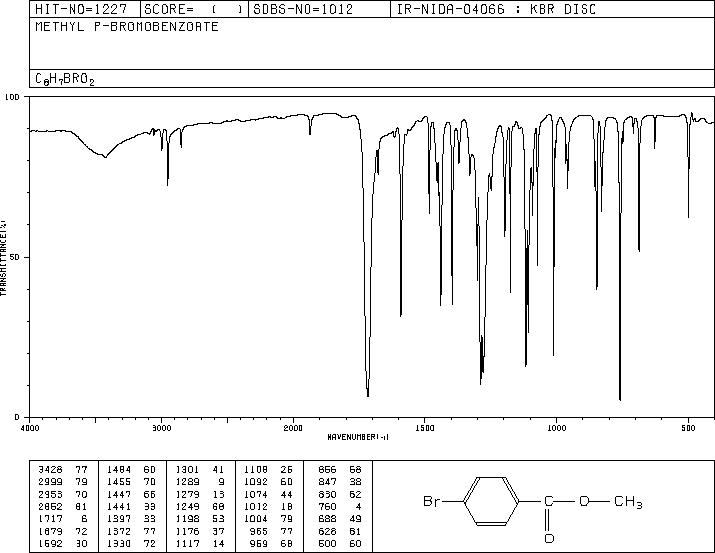
Task: Click peak table entry 1117
Action: (x=187, y=543)
